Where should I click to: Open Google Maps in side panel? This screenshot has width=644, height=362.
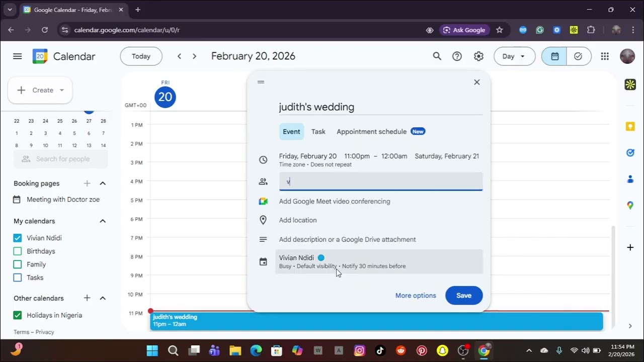click(630, 205)
